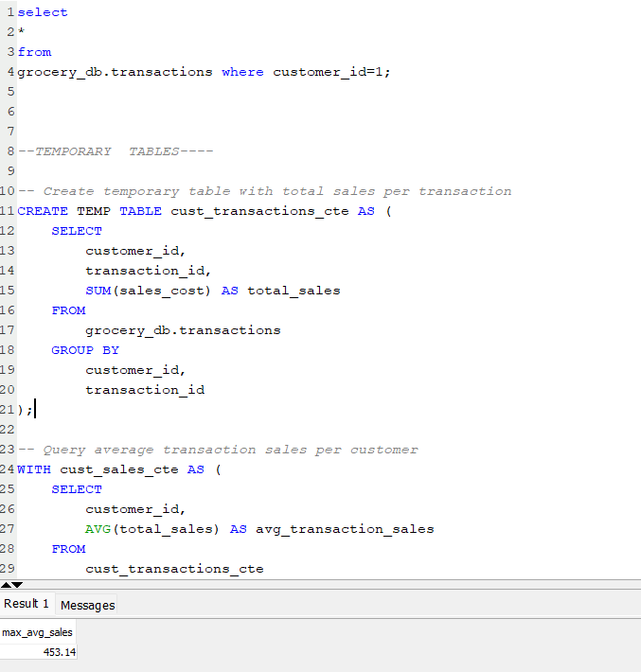Viewport: 641px width, 672px height.
Task: Click 'customer_id,' on line 19
Action: coord(135,370)
